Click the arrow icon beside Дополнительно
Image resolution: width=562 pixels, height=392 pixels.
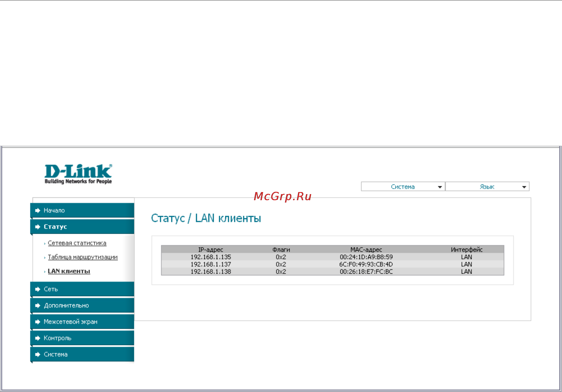coord(38,305)
